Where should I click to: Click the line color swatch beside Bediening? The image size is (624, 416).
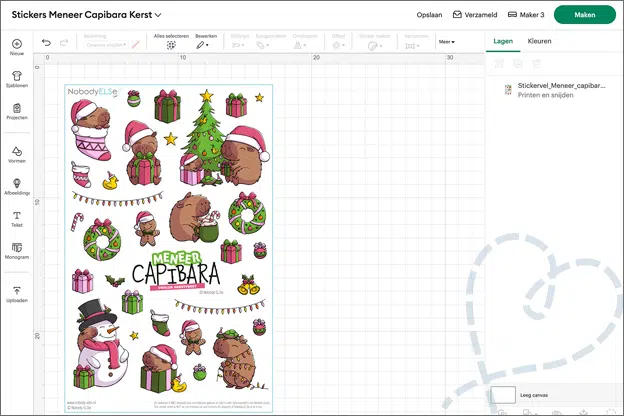tap(136, 45)
